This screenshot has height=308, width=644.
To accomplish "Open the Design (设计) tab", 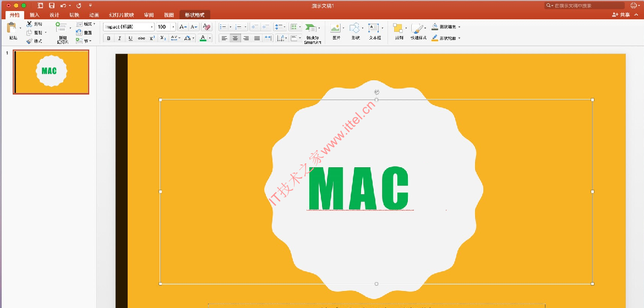I will click(x=54, y=15).
